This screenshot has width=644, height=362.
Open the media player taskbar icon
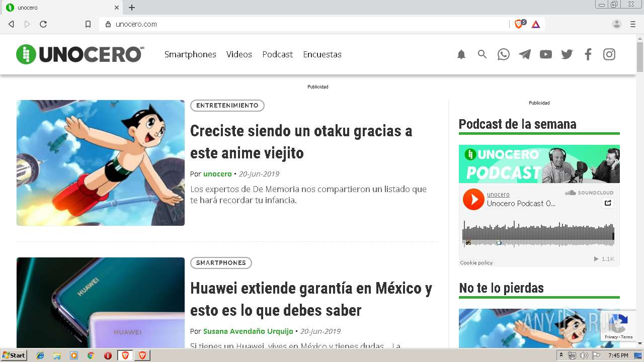[74, 355]
